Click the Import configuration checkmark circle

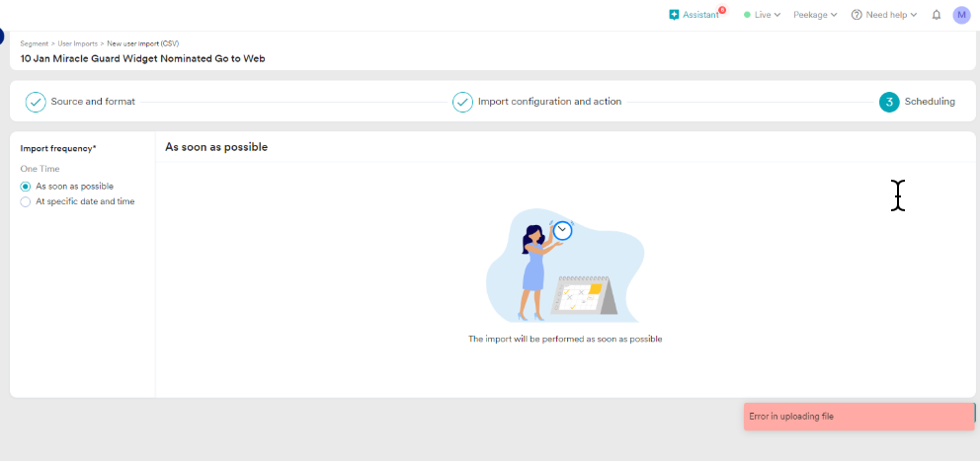pyautogui.click(x=462, y=102)
